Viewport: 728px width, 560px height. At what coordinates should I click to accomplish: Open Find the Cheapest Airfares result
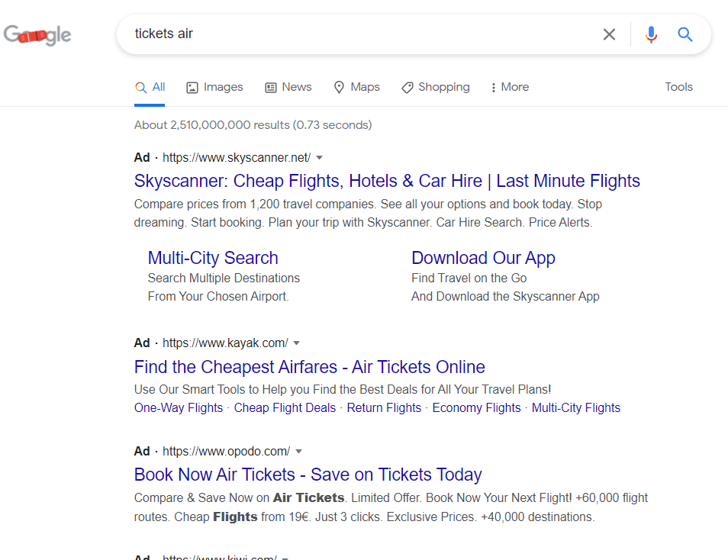[309, 367]
